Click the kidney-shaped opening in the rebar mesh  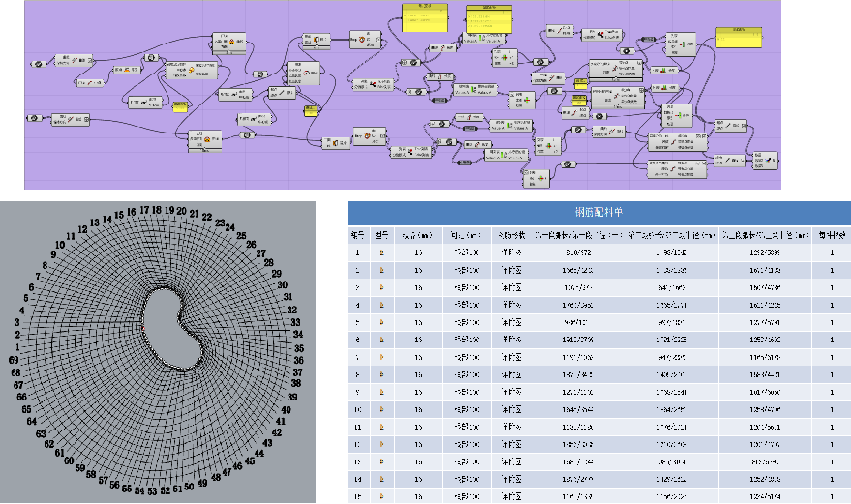click(x=172, y=329)
